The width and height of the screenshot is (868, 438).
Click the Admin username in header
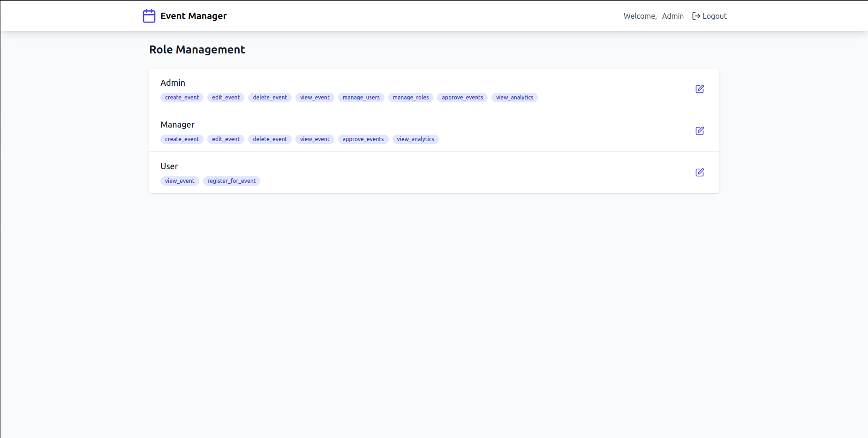673,16
